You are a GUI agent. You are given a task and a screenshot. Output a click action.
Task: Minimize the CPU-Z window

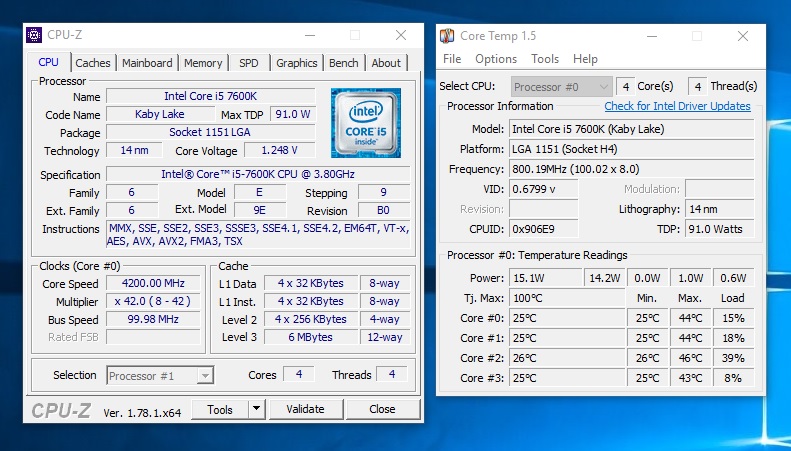click(310, 35)
